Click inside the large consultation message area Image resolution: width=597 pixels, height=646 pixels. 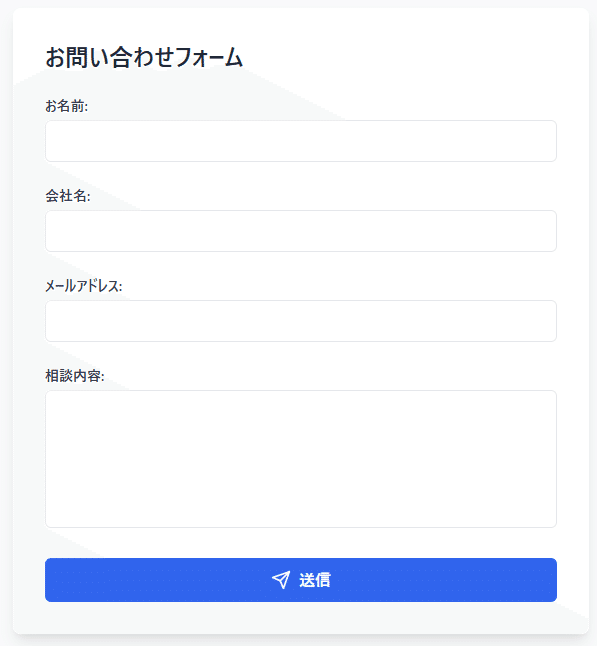coord(301,459)
